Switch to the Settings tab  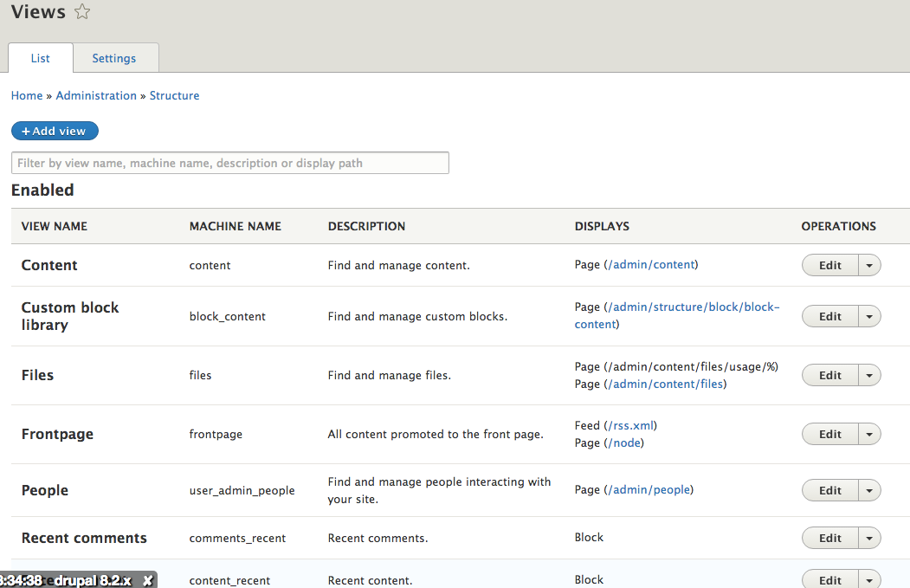click(114, 58)
